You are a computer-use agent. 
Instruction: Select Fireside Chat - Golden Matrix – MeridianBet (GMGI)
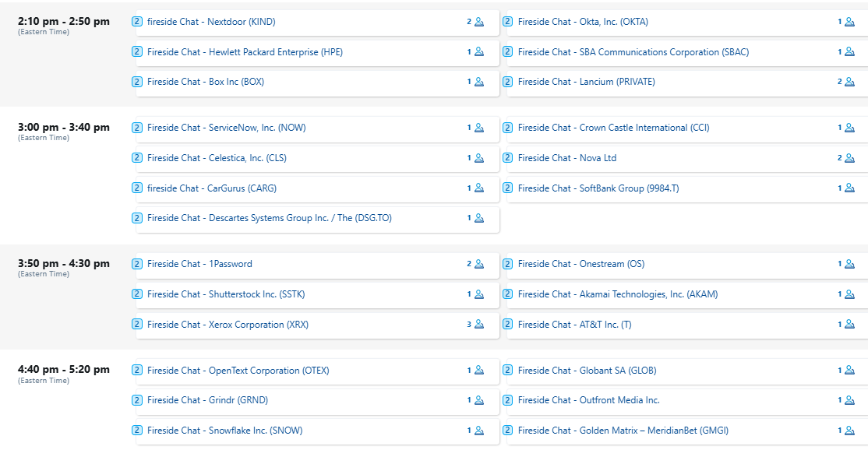pyautogui.click(x=623, y=431)
